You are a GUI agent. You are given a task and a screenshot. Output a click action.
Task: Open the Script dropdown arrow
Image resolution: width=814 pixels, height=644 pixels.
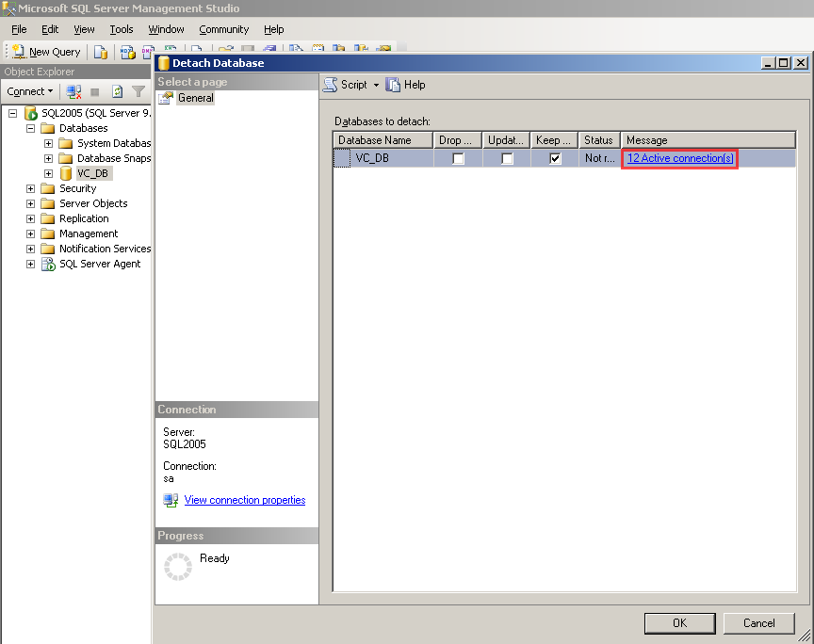pos(376,85)
